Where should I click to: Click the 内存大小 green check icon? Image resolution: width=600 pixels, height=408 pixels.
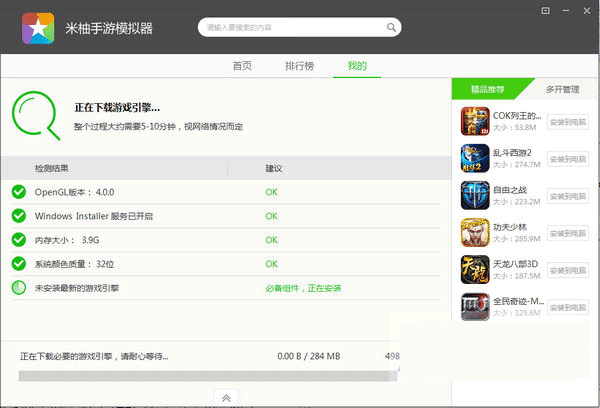19,240
